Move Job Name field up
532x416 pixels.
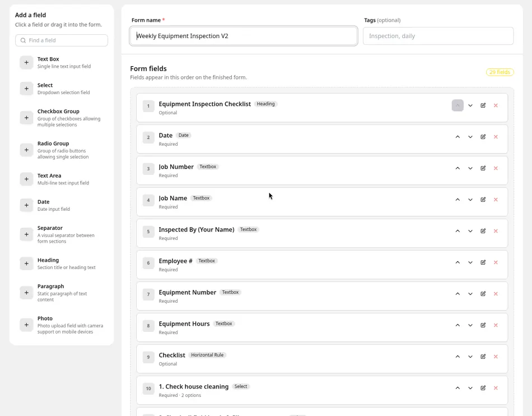tap(458, 200)
